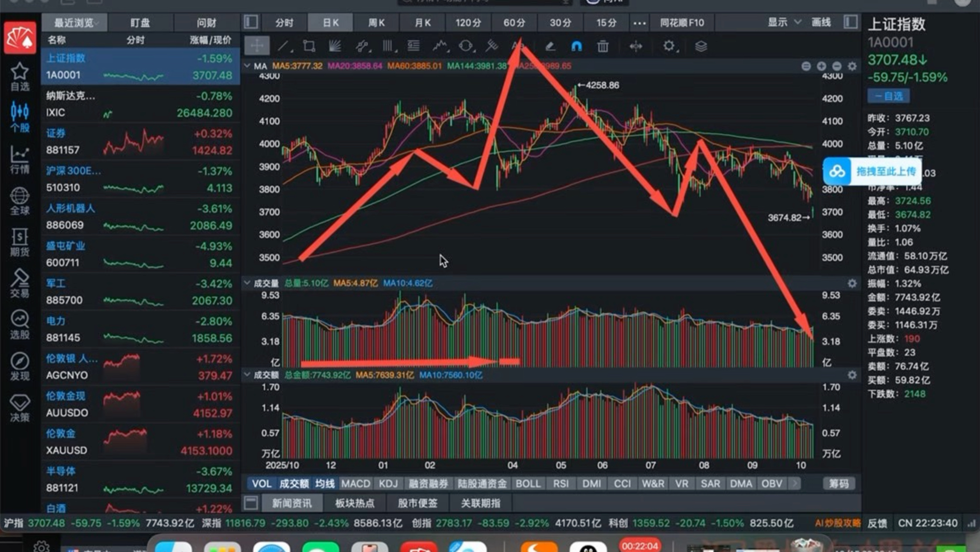
Task: Open 决策 diamond in left sidebar
Action: [20, 408]
